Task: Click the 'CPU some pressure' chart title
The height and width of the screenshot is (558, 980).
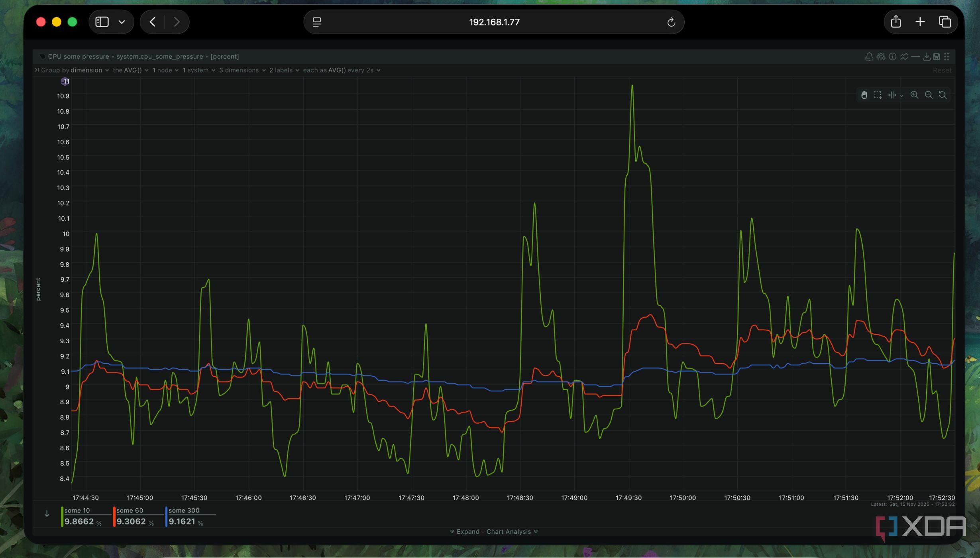Action: point(79,57)
